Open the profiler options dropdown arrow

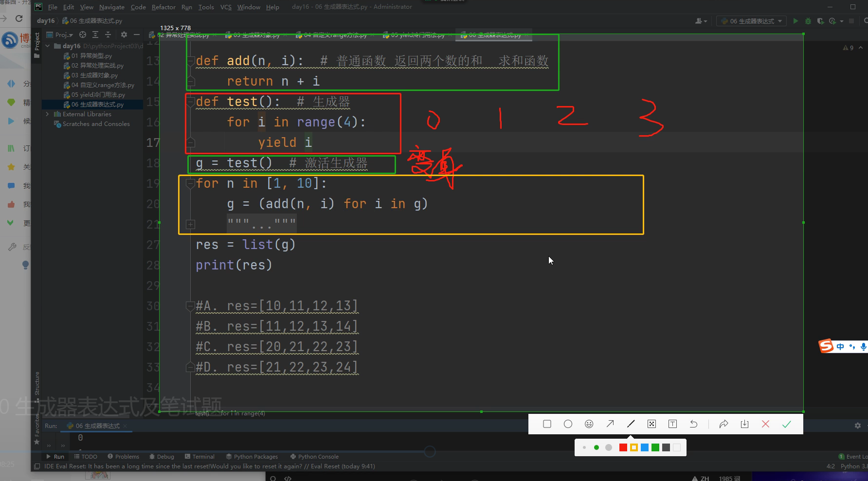click(842, 21)
